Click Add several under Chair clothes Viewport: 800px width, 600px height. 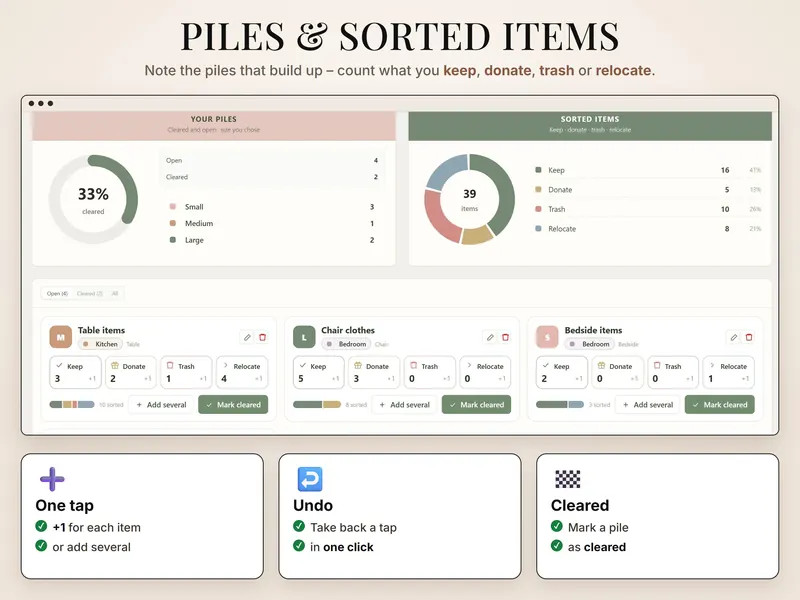pos(405,405)
